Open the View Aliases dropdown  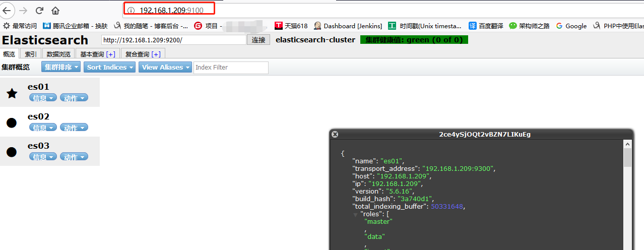pos(165,67)
